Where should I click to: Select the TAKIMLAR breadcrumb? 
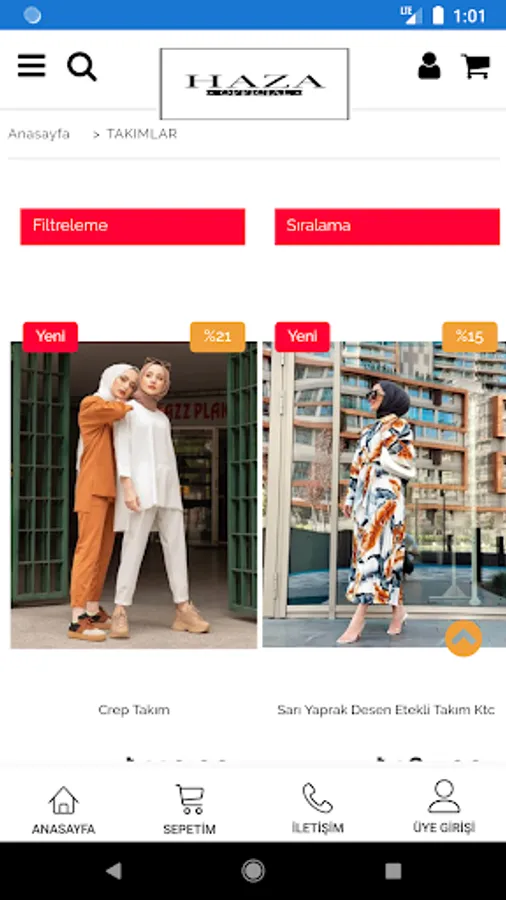pos(142,134)
